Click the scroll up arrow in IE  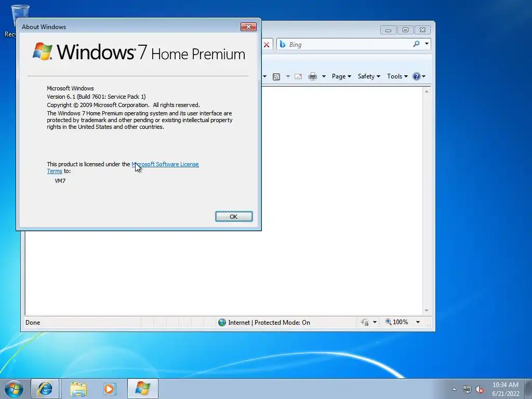(x=427, y=91)
